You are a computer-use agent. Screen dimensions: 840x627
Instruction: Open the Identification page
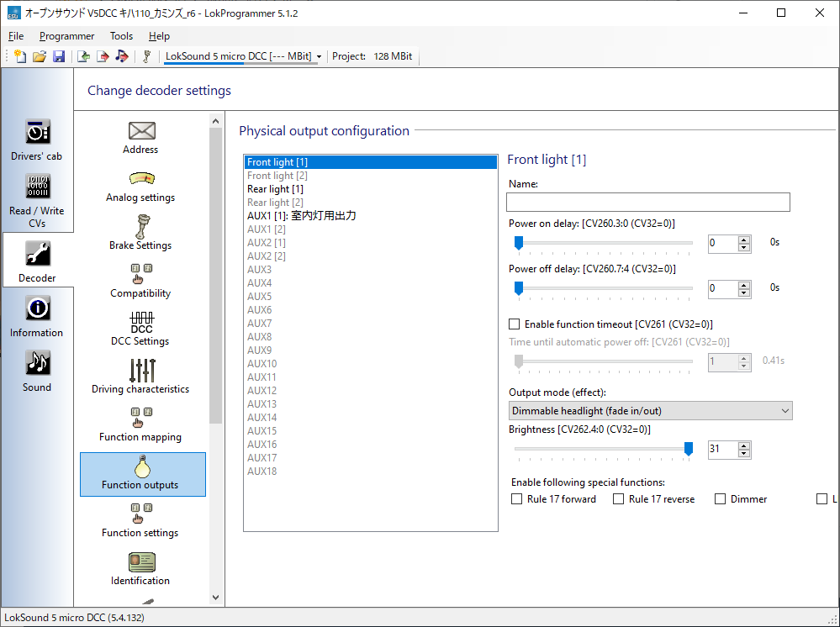141,569
